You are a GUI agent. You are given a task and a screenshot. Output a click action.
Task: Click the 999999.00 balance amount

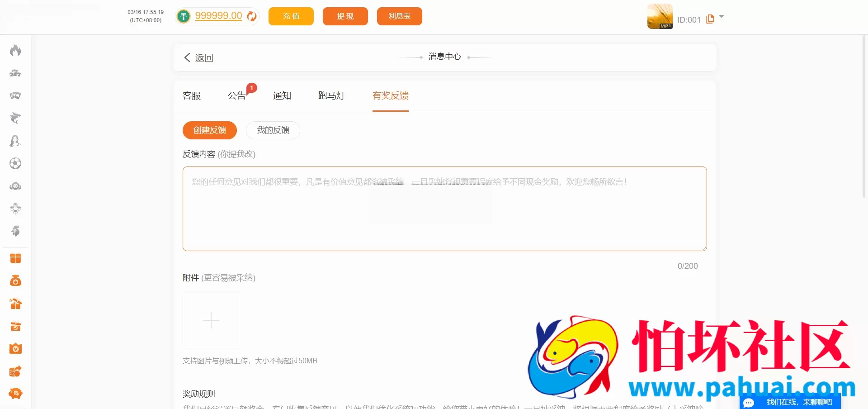219,15
